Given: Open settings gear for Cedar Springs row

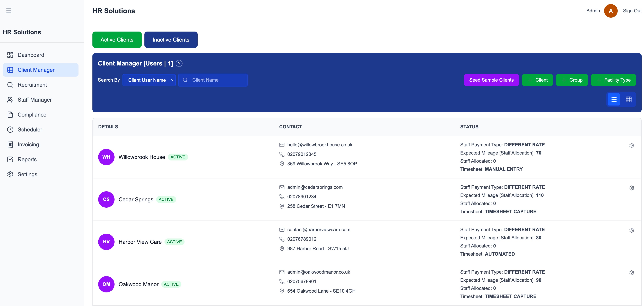Looking at the screenshot, I should coord(631,188).
